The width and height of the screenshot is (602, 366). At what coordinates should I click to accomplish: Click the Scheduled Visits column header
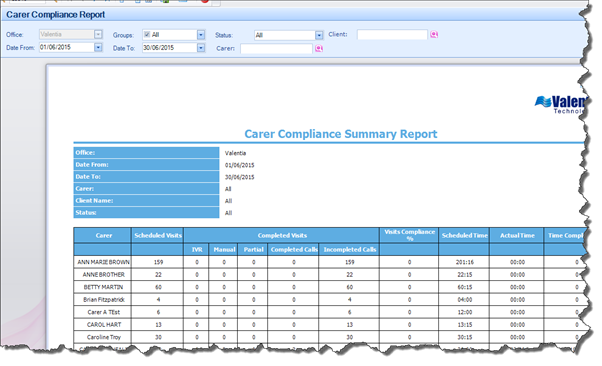(157, 235)
